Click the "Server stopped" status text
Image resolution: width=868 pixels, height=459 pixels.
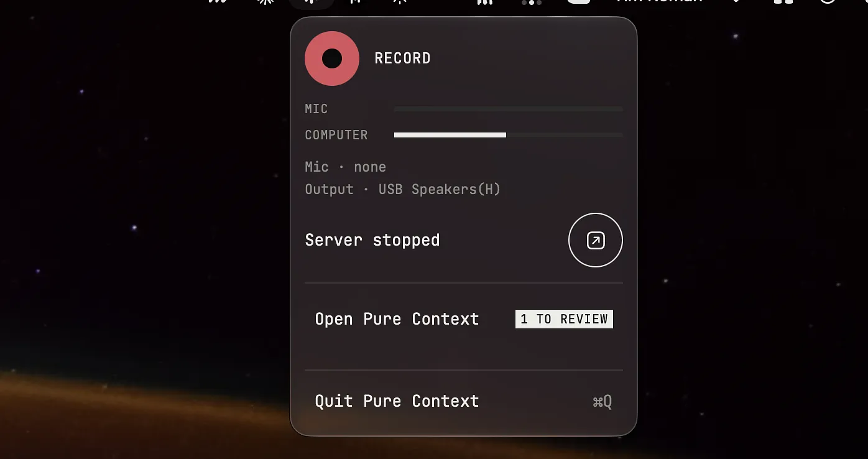click(x=372, y=240)
